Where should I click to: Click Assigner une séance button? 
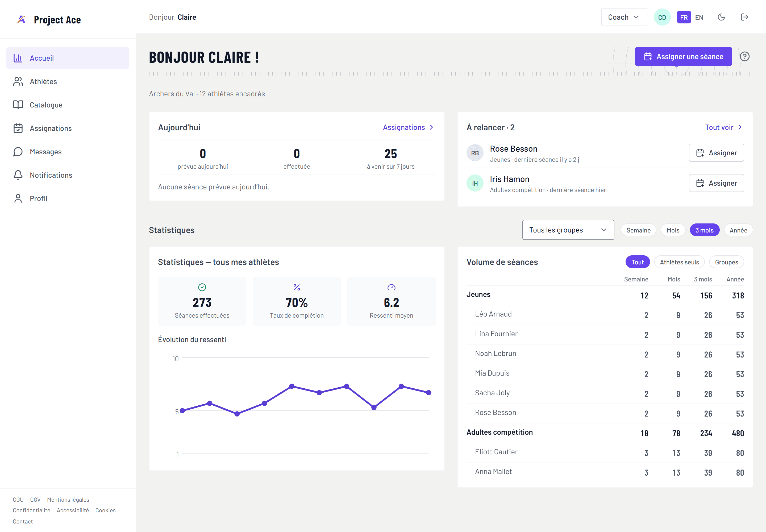point(683,56)
